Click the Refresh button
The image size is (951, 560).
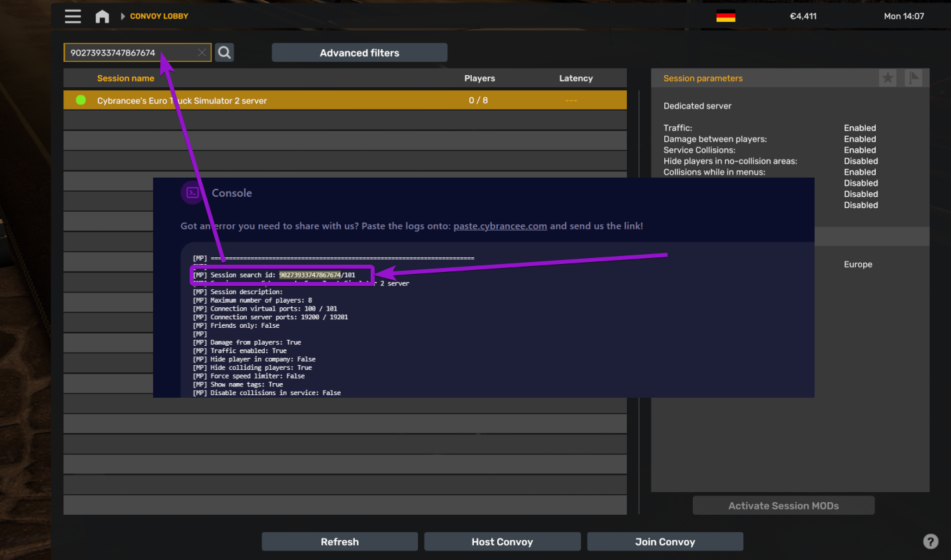(339, 541)
